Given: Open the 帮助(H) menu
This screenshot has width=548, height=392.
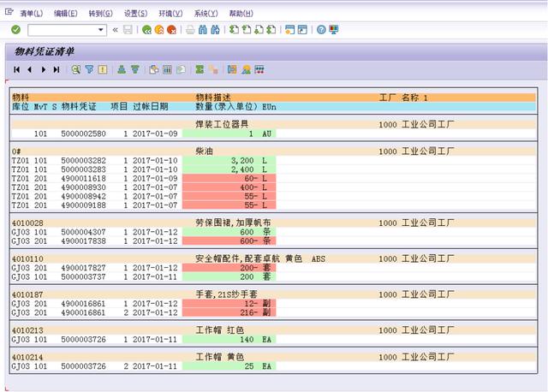Looking at the screenshot, I should 241,14.
